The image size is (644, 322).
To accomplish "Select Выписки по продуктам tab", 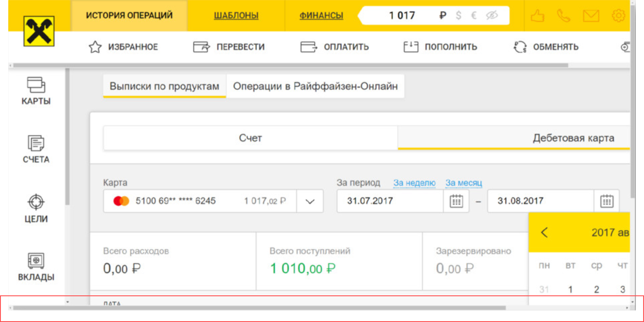I will tap(164, 86).
